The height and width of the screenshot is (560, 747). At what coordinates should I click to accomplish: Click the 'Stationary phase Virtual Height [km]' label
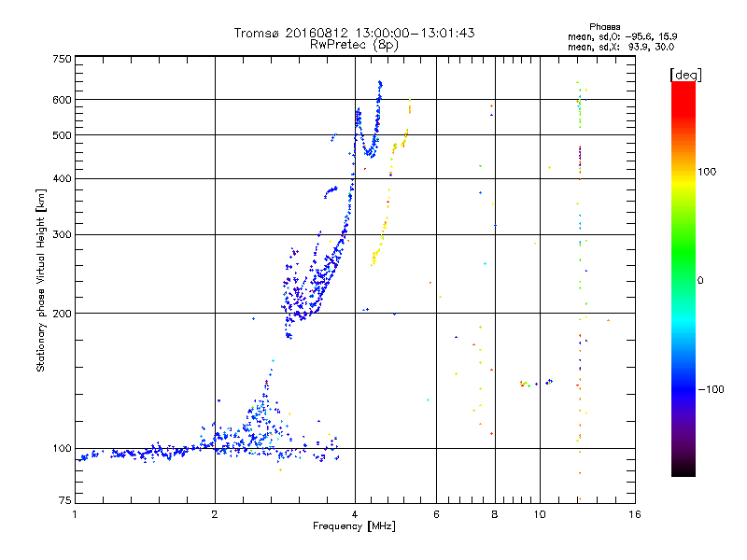(x=41, y=280)
